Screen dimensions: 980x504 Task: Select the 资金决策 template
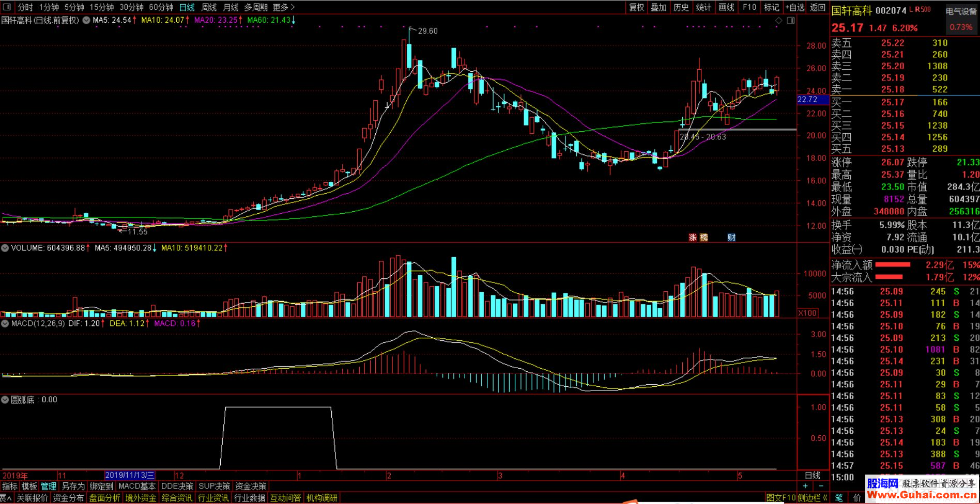coord(251,486)
